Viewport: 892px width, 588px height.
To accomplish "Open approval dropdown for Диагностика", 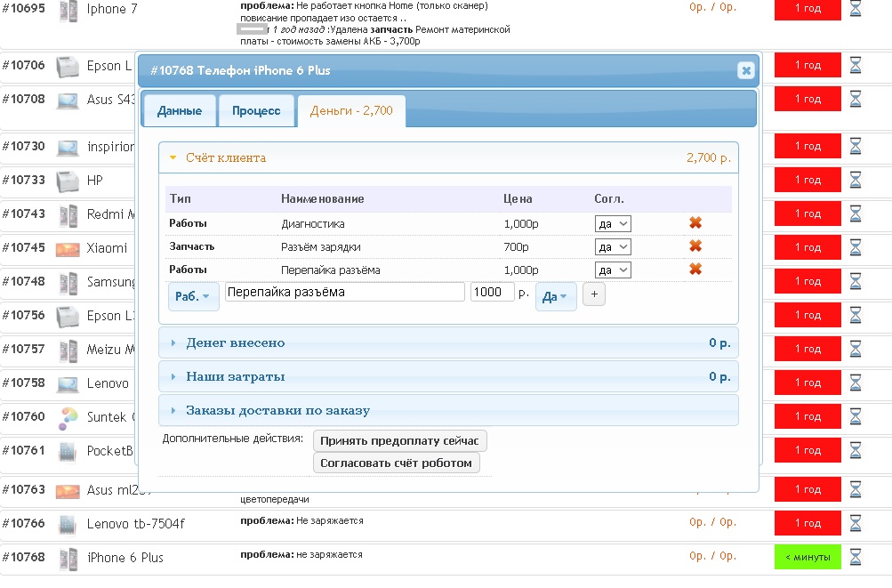I will [613, 223].
